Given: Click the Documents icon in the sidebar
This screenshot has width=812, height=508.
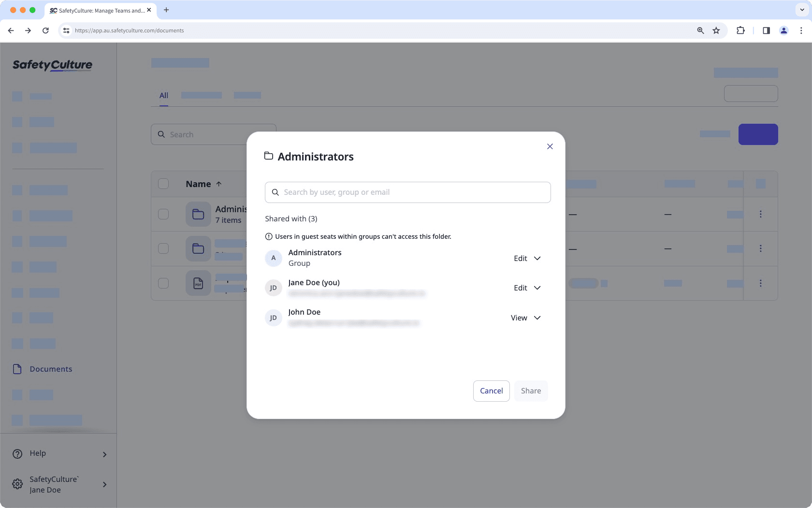Looking at the screenshot, I should tap(17, 369).
